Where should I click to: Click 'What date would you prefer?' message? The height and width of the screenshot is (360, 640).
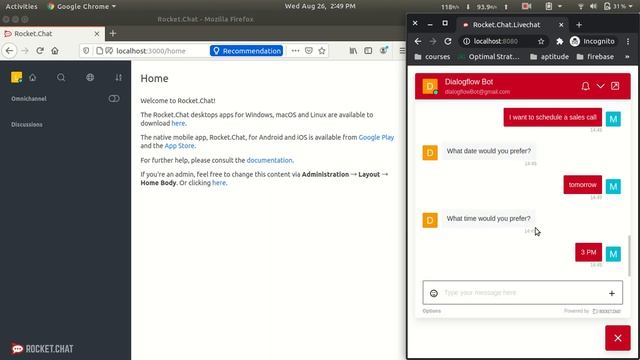pyautogui.click(x=489, y=151)
